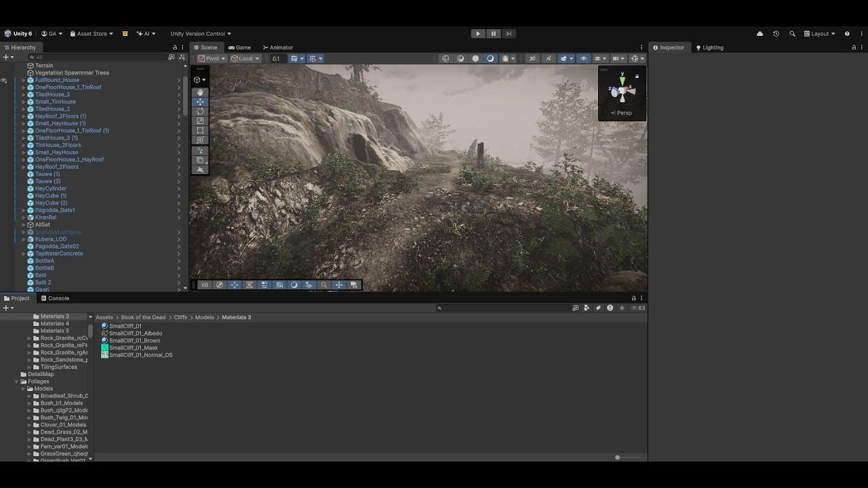This screenshot has height=488, width=868.
Task: Lock the Project panel
Action: click(x=634, y=298)
